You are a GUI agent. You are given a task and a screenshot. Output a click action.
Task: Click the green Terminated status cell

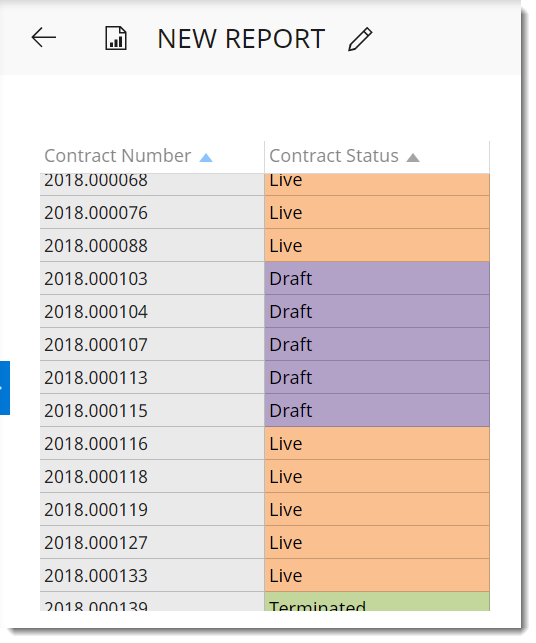point(377,602)
